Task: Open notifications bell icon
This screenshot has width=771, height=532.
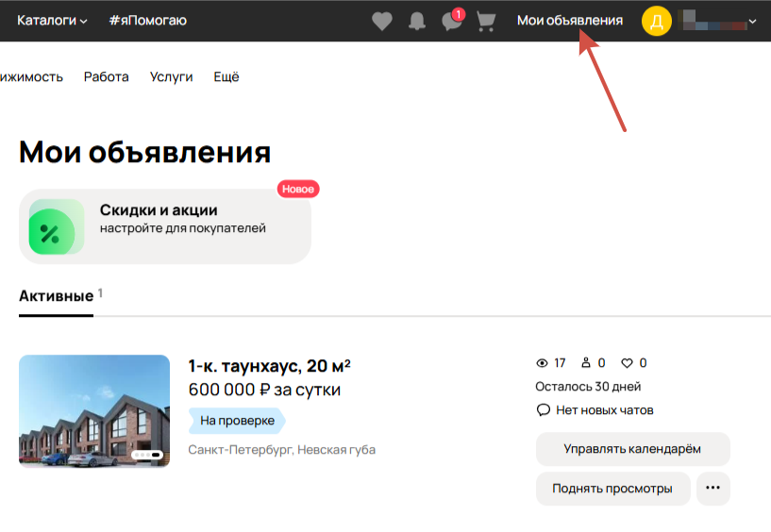Action: coord(417,21)
